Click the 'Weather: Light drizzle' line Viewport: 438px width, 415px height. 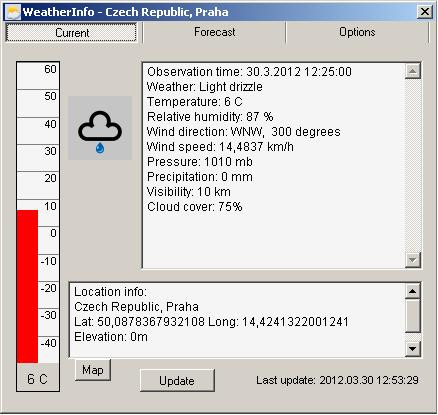pos(205,87)
